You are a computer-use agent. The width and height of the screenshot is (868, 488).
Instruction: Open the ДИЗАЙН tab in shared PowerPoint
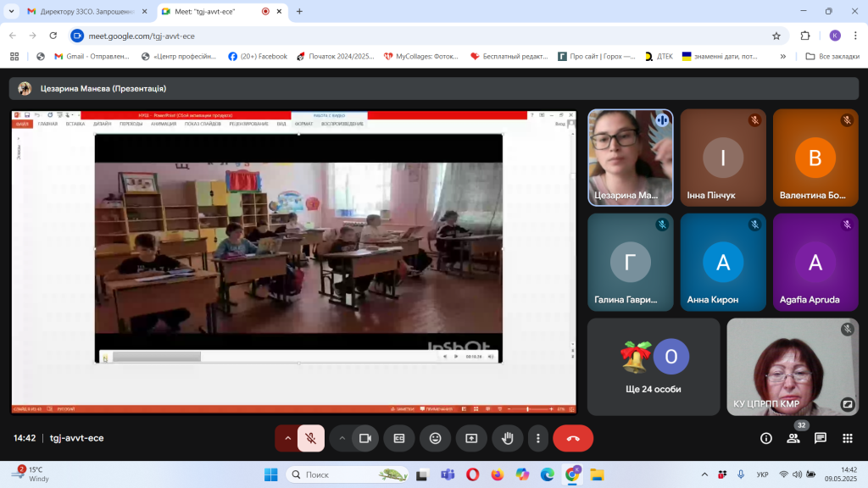click(103, 124)
